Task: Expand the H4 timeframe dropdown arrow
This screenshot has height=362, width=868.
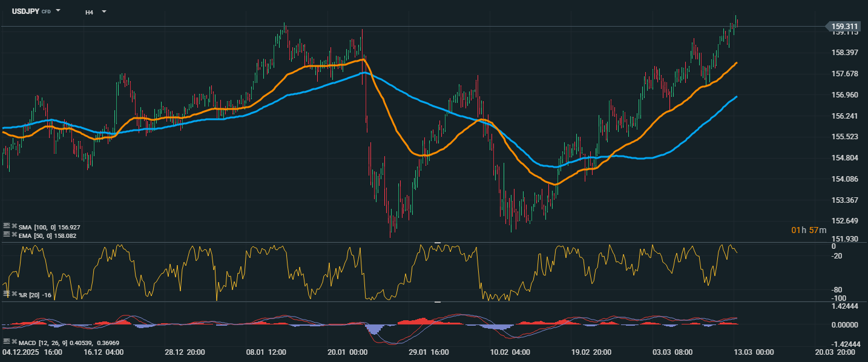Action: (x=104, y=11)
